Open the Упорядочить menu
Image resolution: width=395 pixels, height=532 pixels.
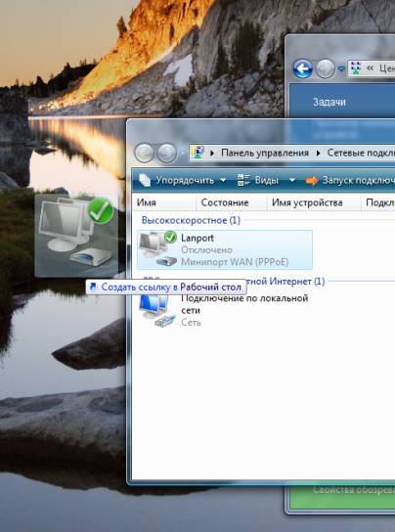(183, 180)
